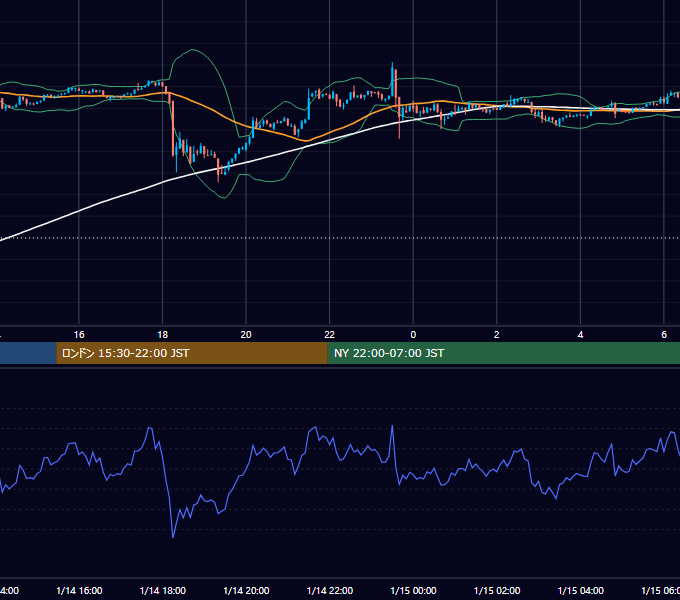Click the 1/15 02:00 time label

497,590
